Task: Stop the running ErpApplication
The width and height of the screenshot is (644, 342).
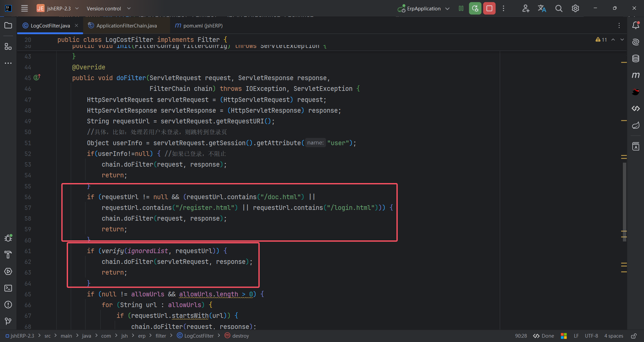Action: click(489, 8)
